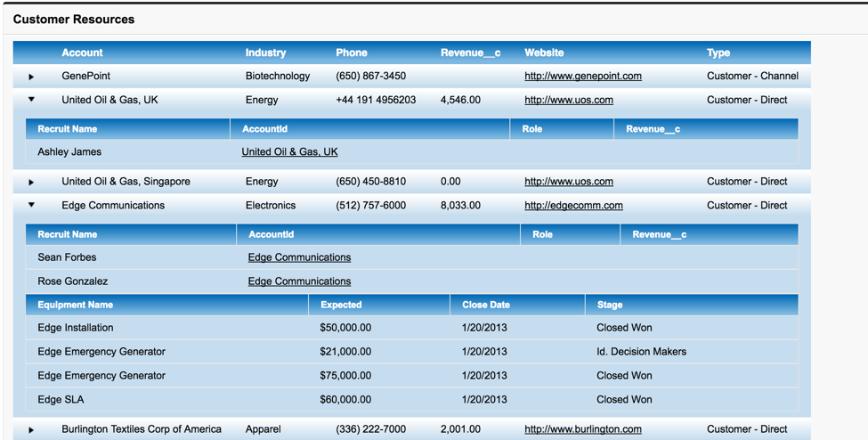Click the Burlington Textiles Corp of America name
Viewport: 868px width, 440px height.
click(x=142, y=429)
